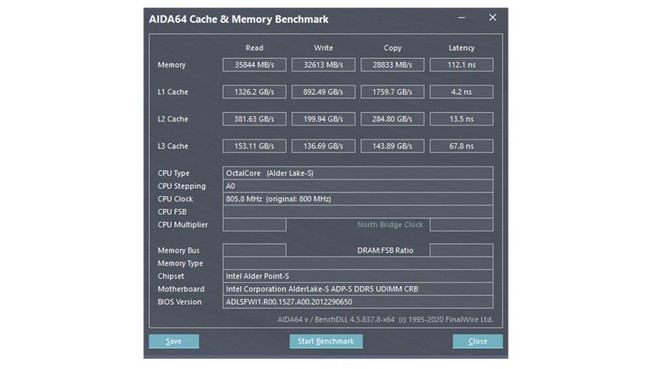Image resolution: width=660 pixels, height=369 pixels.
Task: Click the CPU Clock label
Action: (x=175, y=199)
